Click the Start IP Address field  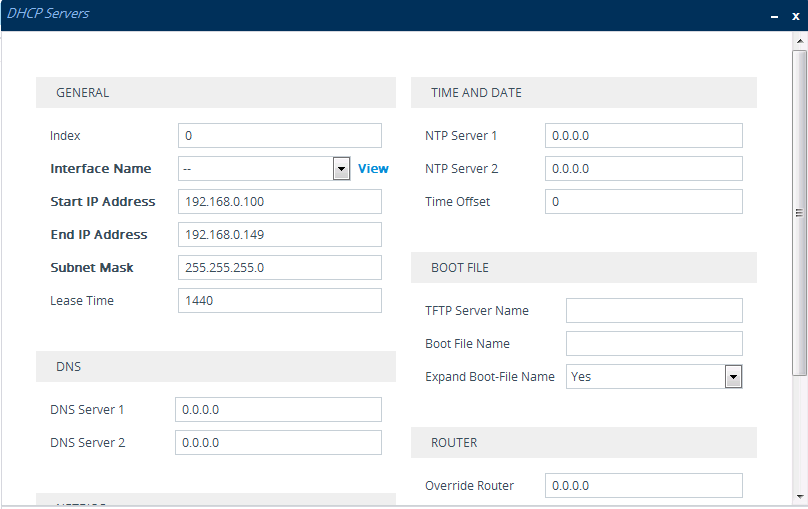[x=280, y=202]
